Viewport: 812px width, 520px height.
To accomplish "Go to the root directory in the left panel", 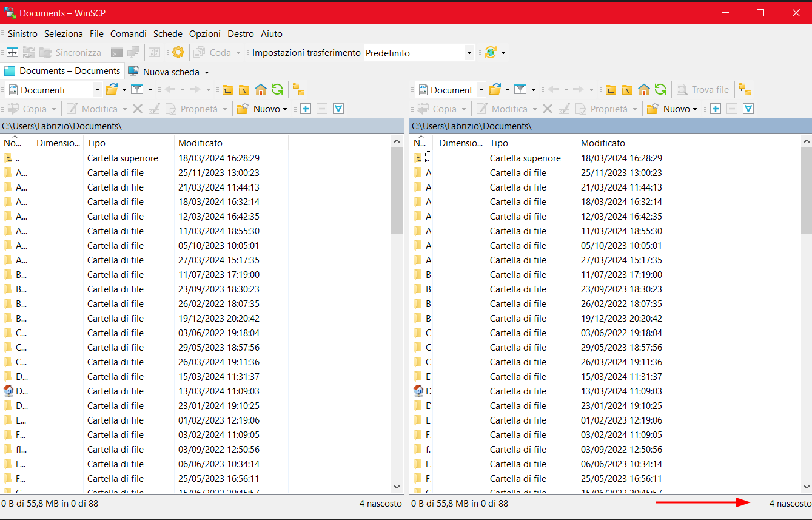I will point(244,89).
